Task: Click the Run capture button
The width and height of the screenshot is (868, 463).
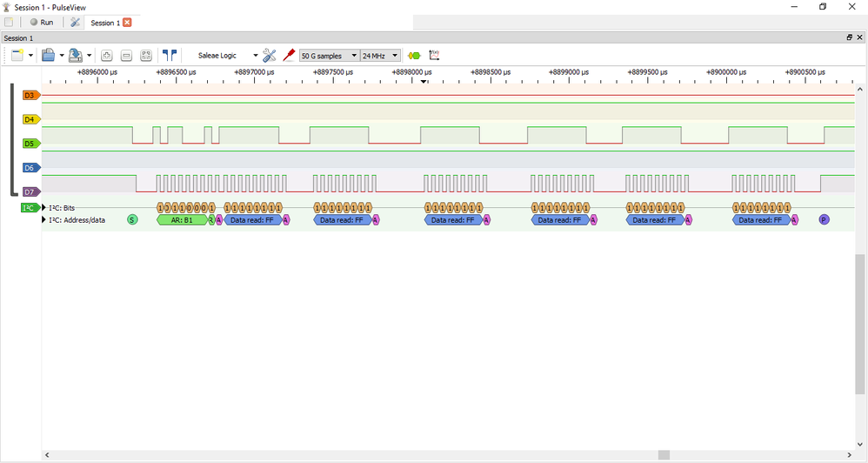Action: tap(42, 22)
